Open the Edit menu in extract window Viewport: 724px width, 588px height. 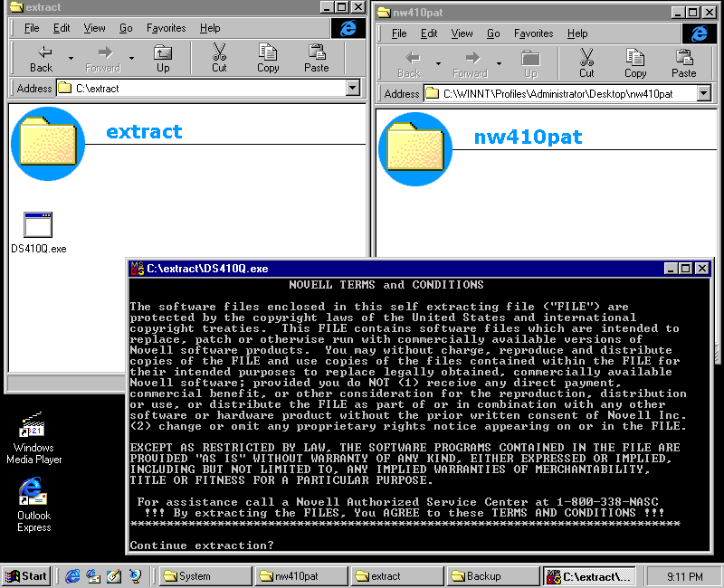point(62,28)
